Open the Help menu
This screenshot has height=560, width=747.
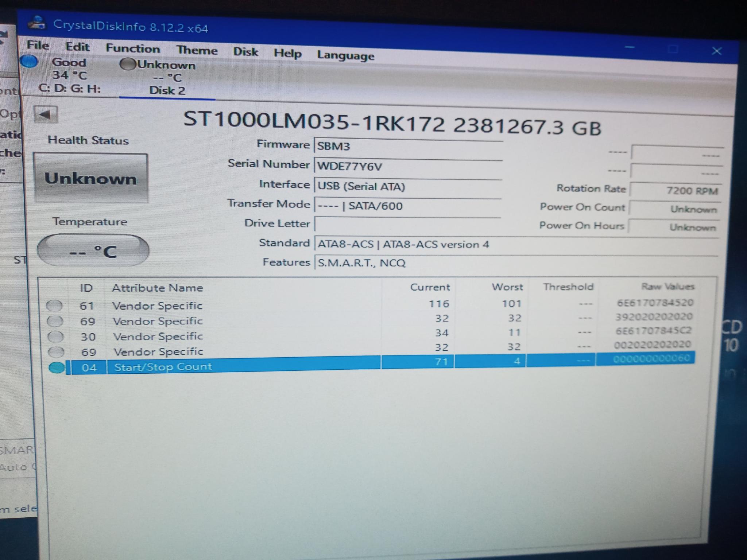tap(288, 53)
